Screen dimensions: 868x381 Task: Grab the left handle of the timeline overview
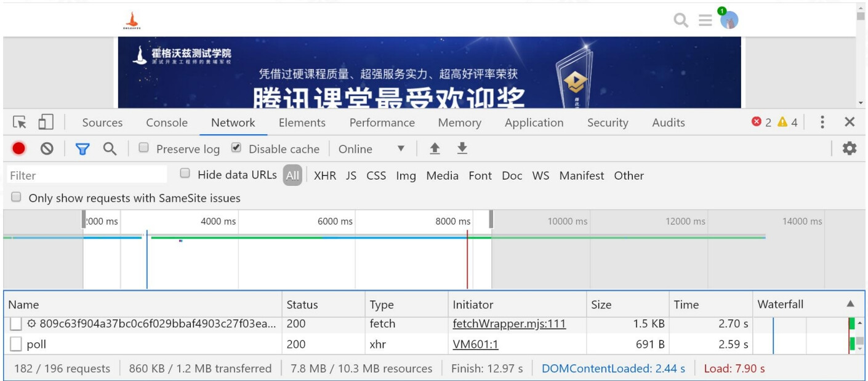point(84,219)
